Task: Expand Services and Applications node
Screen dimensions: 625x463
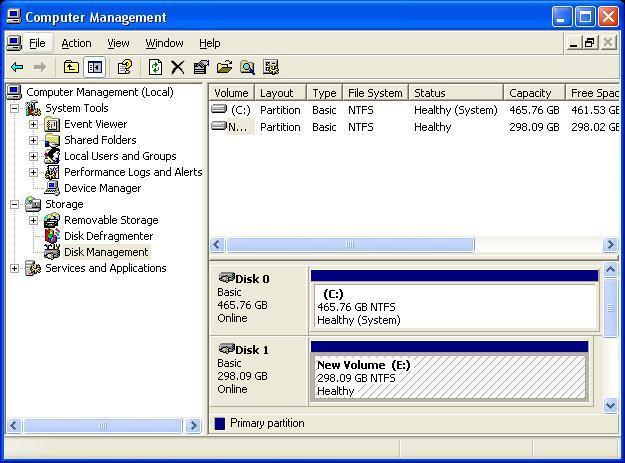Action: tap(14, 268)
